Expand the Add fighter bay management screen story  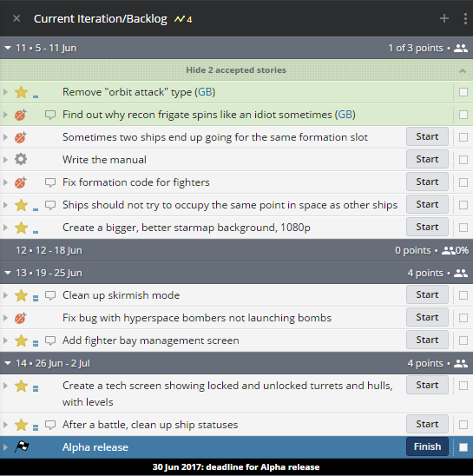(x=5, y=340)
